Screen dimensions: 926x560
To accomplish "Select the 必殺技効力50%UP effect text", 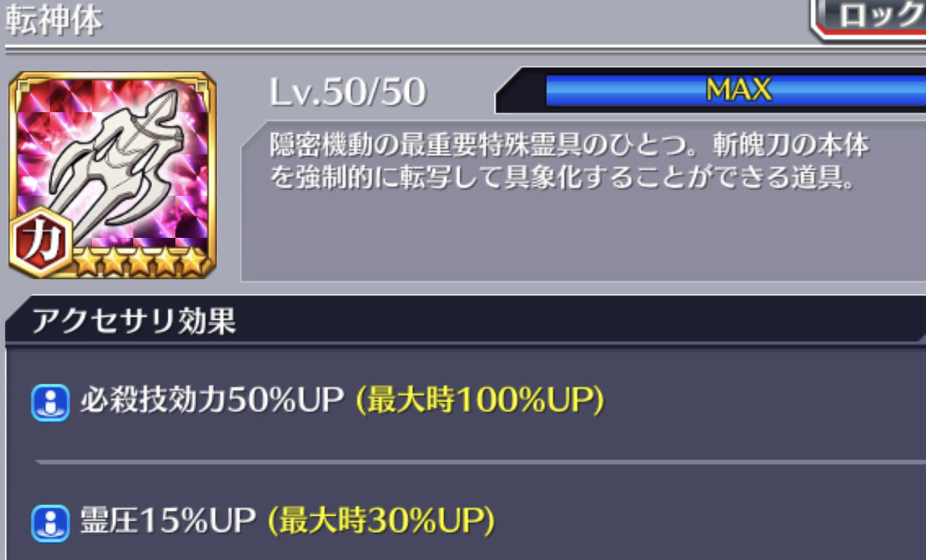I will [x=211, y=402].
